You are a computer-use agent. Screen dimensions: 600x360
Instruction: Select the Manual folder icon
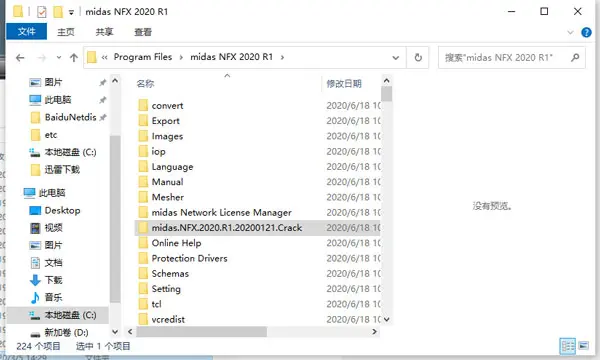143,182
